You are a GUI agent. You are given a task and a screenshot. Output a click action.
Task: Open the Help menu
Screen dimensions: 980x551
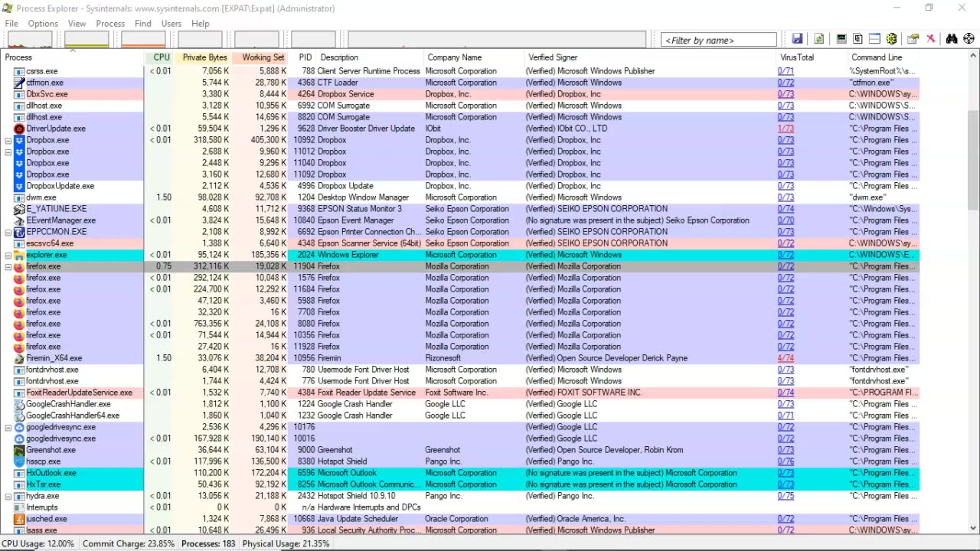point(201,24)
